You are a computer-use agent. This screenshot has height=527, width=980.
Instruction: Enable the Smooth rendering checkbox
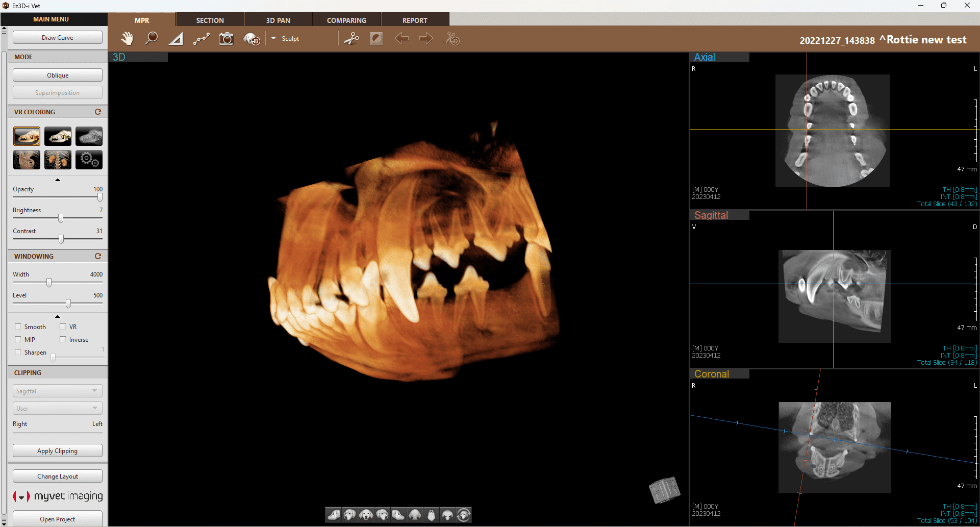tap(19, 327)
